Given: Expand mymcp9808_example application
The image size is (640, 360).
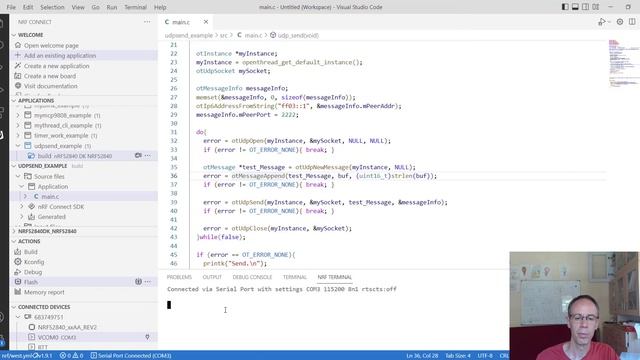Looking at the screenshot, I should [x=18, y=116].
